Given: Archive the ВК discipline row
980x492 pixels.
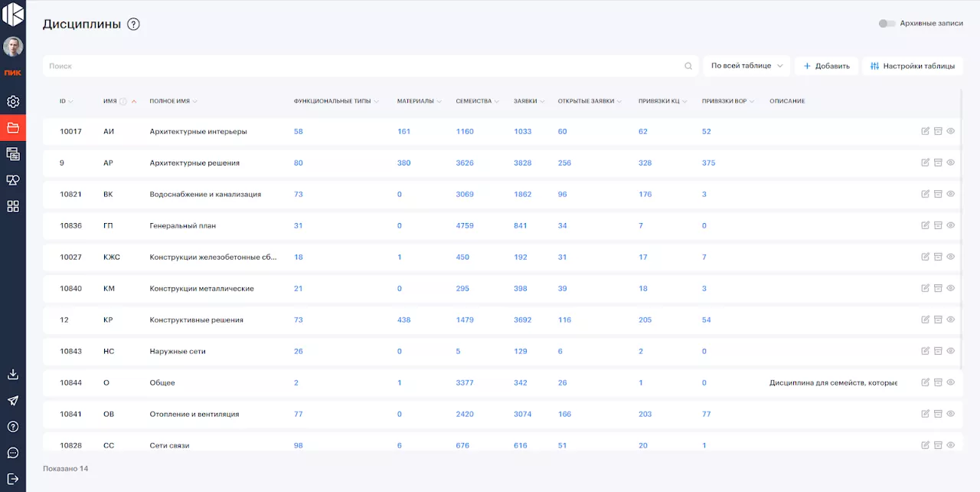Looking at the screenshot, I should pyautogui.click(x=938, y=194).
